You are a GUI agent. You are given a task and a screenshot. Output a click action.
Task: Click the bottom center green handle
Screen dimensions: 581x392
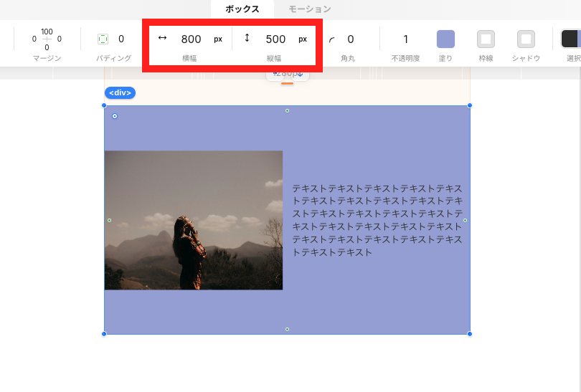point(287,329)
